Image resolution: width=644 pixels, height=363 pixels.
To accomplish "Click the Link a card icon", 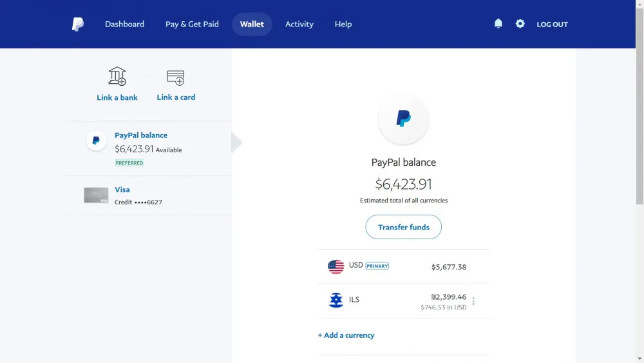I will pyautogui.click(x=176, y=77).
